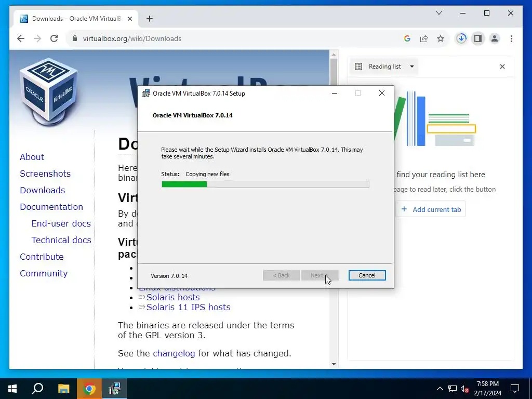
Task: Click the installer icon in the Setup title bar
Action: pyautogui.click(x=146, y=94)
